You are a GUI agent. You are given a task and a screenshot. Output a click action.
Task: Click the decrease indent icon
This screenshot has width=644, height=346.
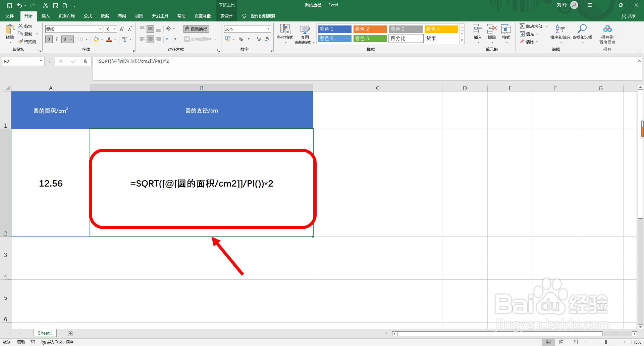[169, 39]
